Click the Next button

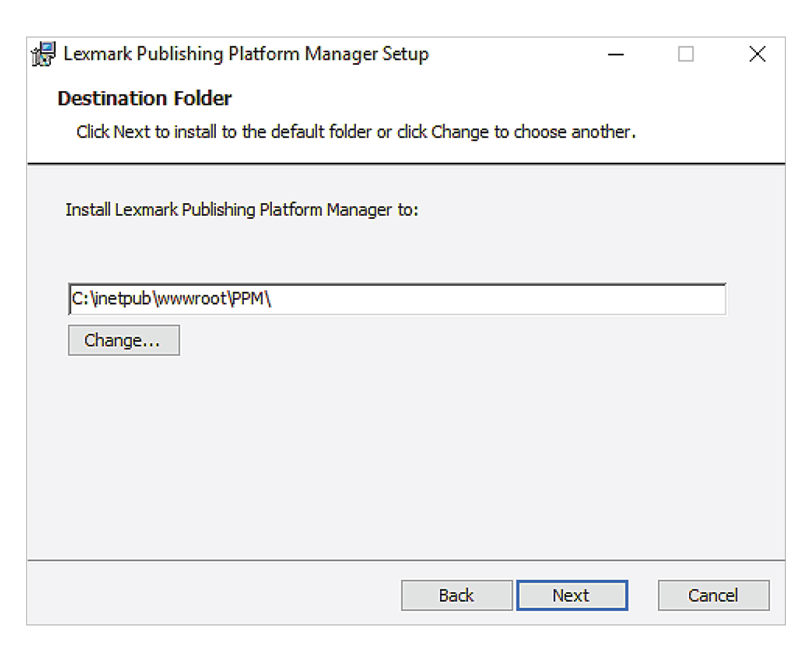(x=572, y=595)
